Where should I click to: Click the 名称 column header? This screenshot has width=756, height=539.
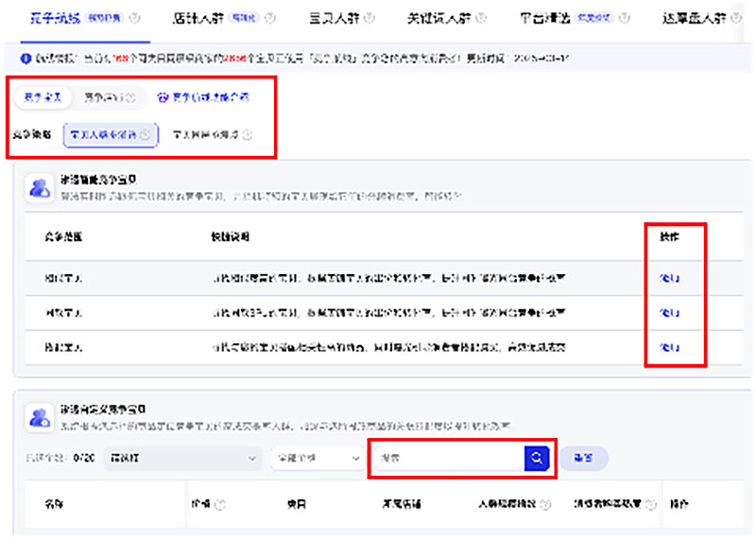(54, 505)
